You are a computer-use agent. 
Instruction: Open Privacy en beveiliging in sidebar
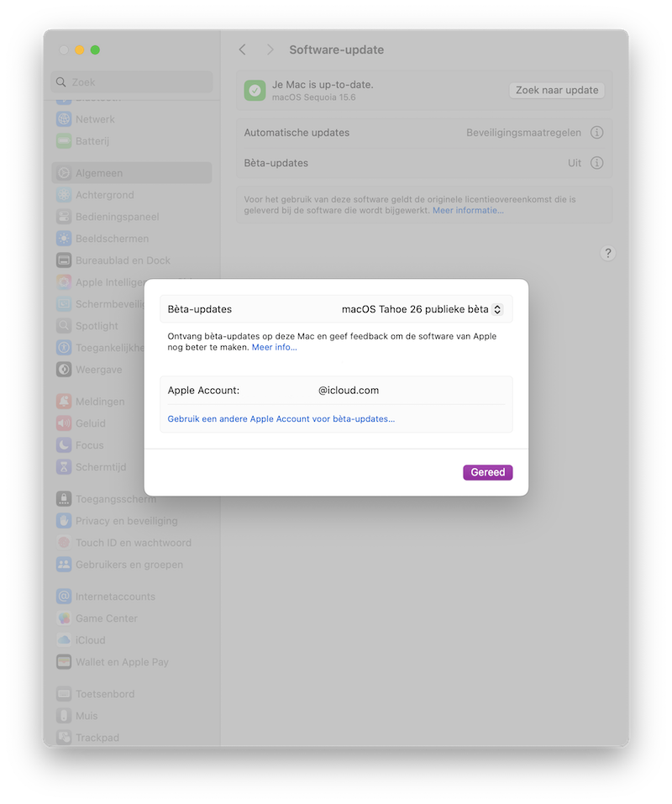[x=126, y=521]
